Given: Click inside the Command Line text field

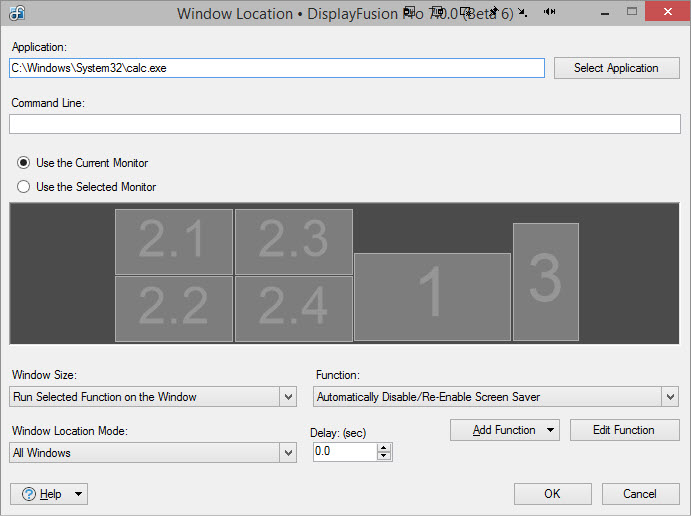Looking at the screenshot, I should click(x=344, y=124).
